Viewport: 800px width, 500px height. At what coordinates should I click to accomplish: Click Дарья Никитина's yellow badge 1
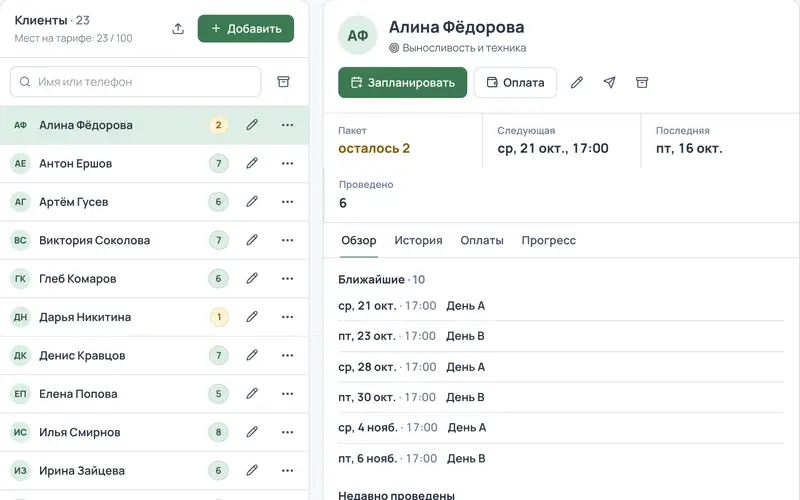[219, 317]
